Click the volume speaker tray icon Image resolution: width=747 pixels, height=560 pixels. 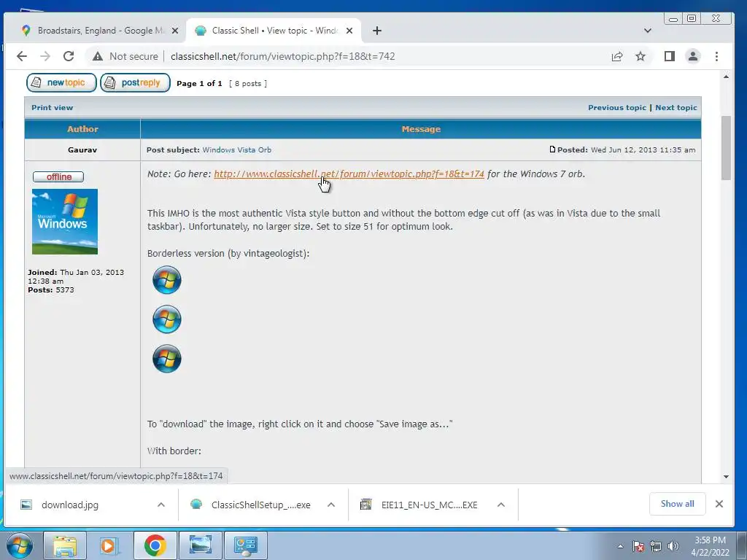click(673, 546)
